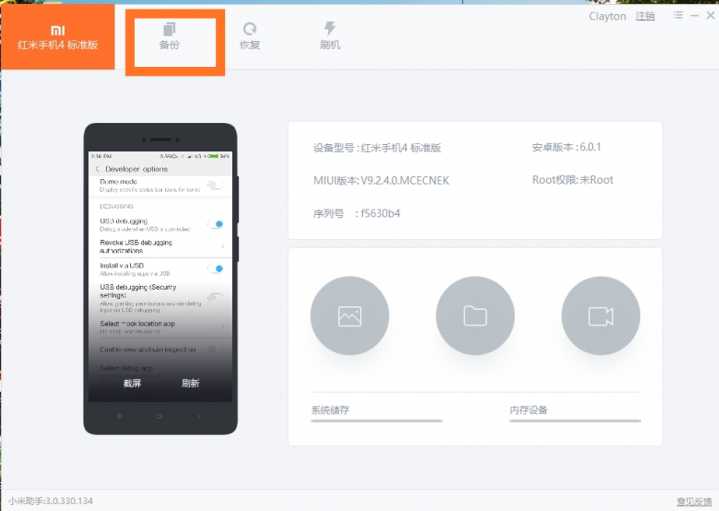719x511 pixels.
Task: Click the 设备型号 红米手机4 标准版 text
Action: tap(377, 148)
